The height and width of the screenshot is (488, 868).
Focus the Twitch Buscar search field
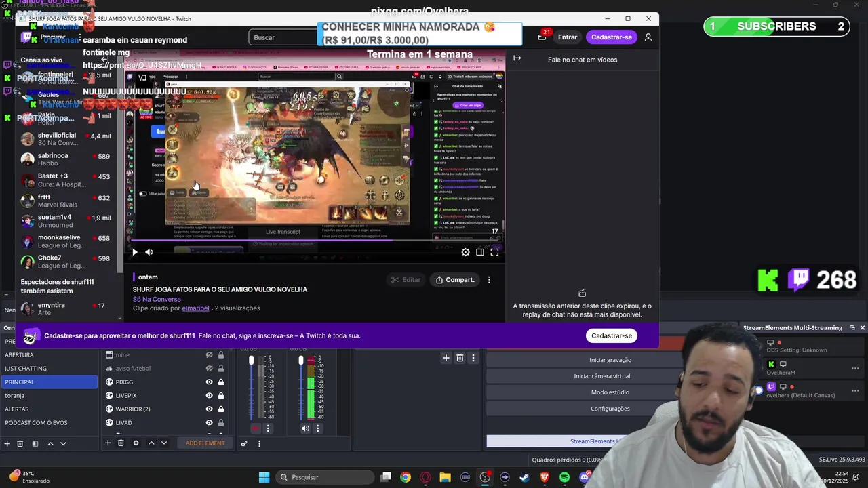[x=283, y=37]
